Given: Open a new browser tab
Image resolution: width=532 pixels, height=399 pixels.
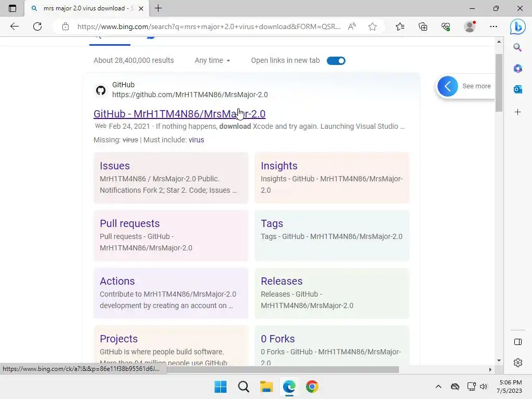Looking at the screenshot, I should [x=158, y=8].
